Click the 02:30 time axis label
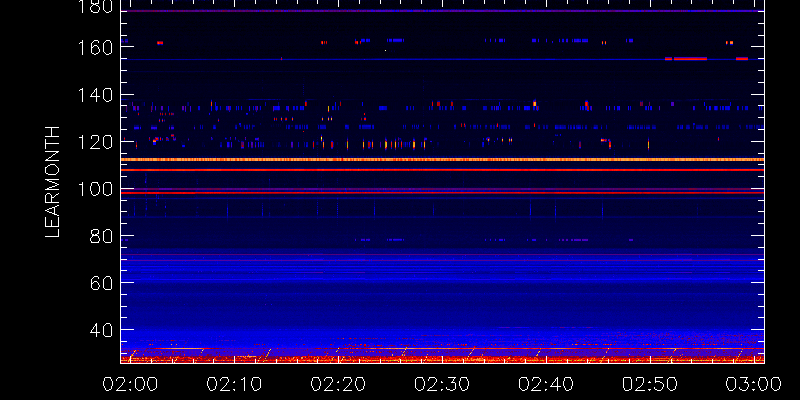The width and height of the screenshot is (800, 400). 442,384
